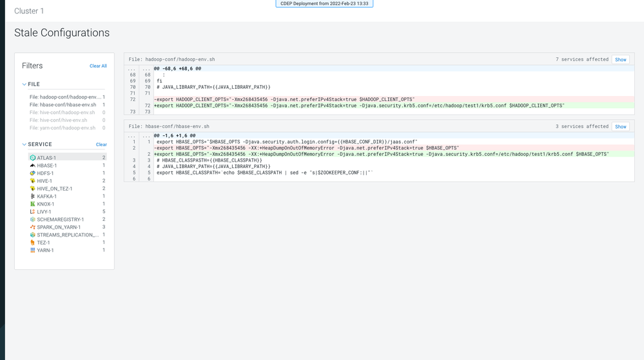The width and height of the screenshot is (644, 360).
Task: Open the Cluster 1 breadcrumb
Action: (29, 11)
